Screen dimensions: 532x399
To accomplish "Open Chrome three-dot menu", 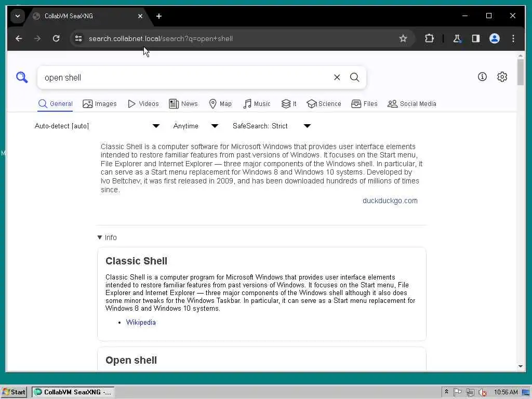I will [513, 38].
